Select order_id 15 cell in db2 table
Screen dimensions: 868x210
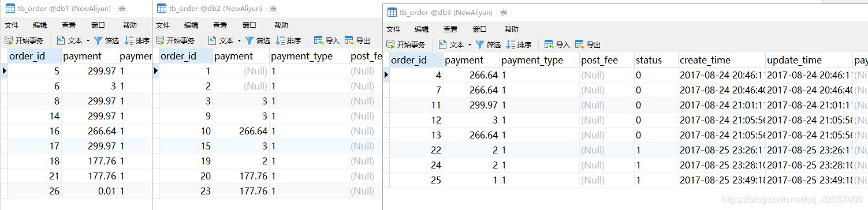tap(185, 146)
